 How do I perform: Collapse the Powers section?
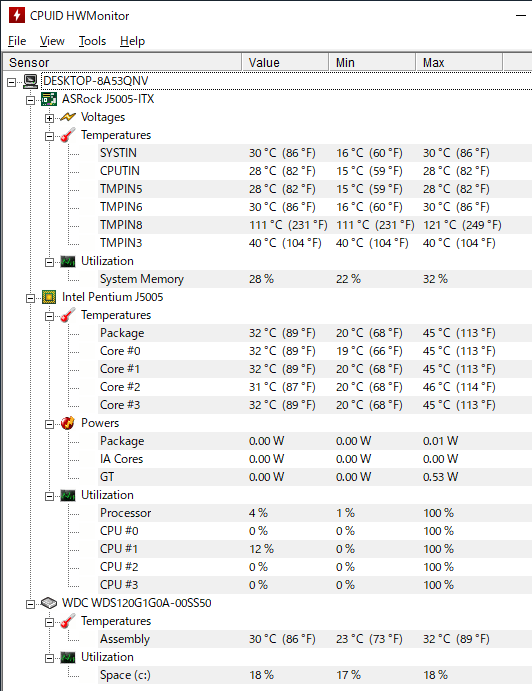point(49,424)
